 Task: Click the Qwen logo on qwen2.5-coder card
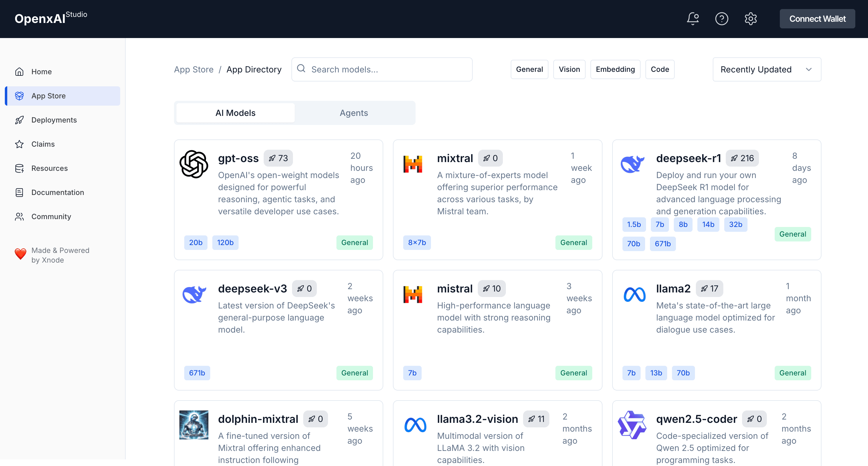(632, 425)
